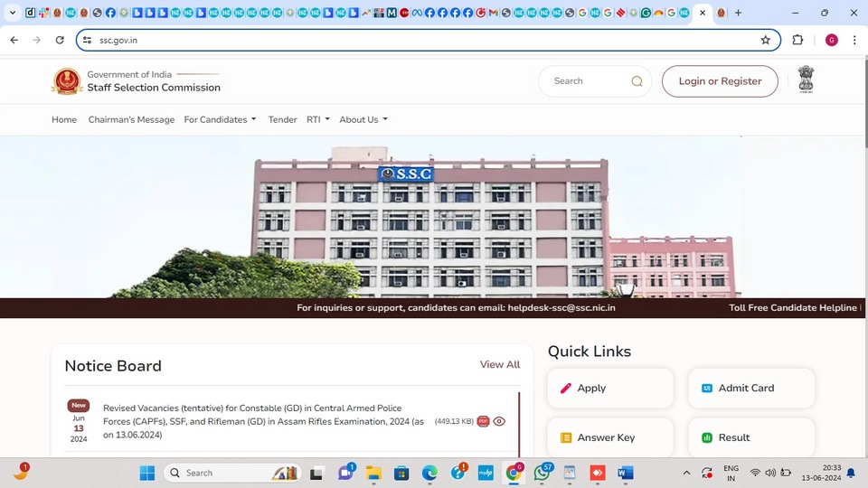Click the SSC logo emblem in header

pyautogui.click(x=67, y=81)
